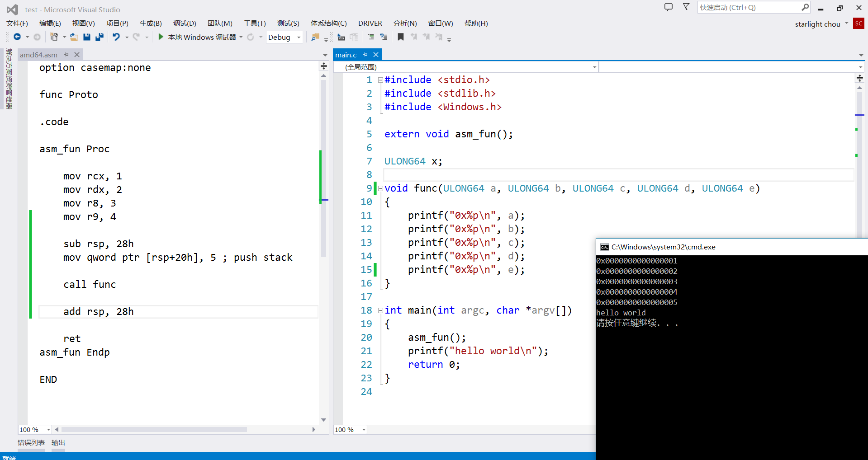Open the 生成(B) Build menu
This screenshot has height=460, width=868.
click(x=151, y=23)
